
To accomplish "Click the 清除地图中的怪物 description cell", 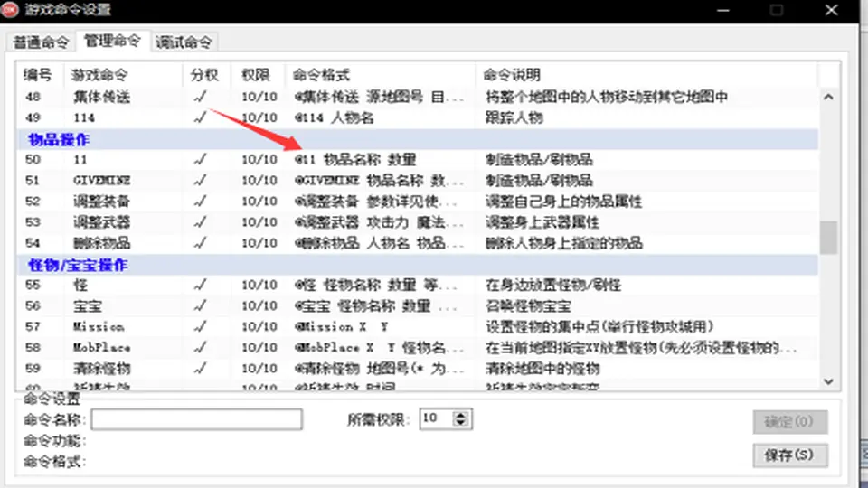I will 542,369.
